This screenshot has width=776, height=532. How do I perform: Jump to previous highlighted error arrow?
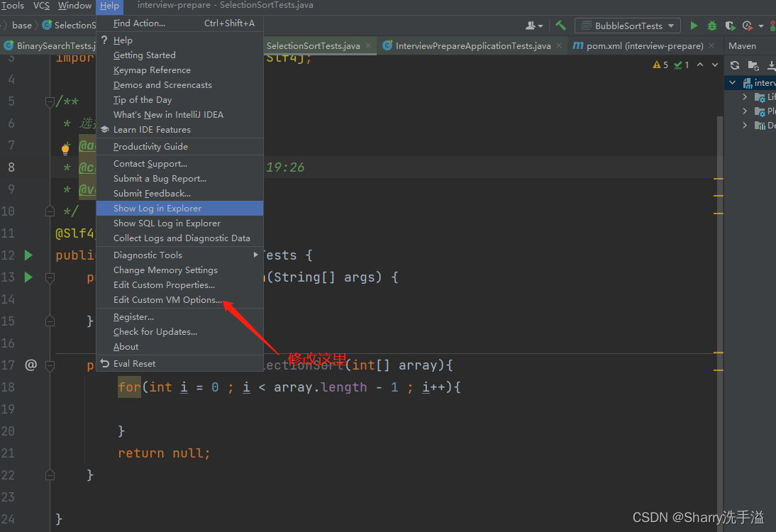700,65
